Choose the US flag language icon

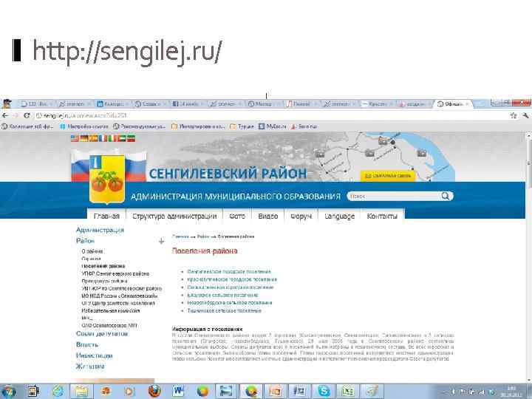click(x=75, y=138)
